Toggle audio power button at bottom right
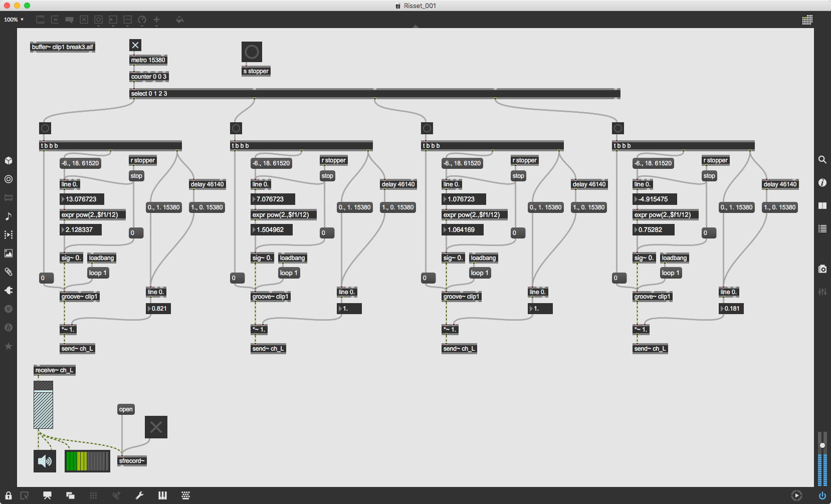This screenshot has width=831, height=504. coord(822,495)
